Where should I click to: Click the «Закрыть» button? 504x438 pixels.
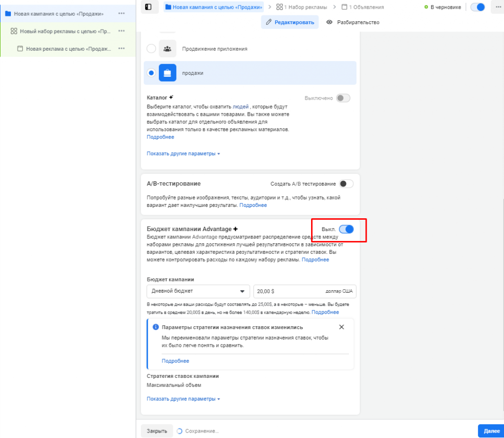click(x=157, y=431)
